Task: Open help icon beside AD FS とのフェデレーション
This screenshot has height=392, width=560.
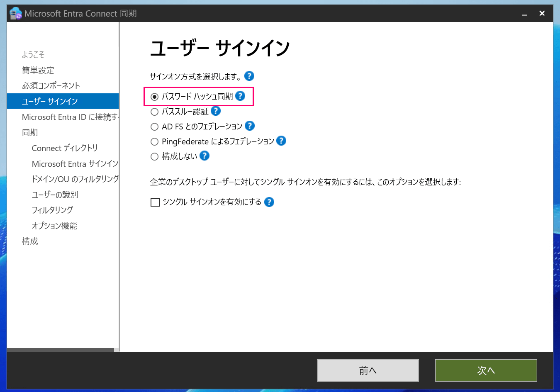Action: click(250, 126)
